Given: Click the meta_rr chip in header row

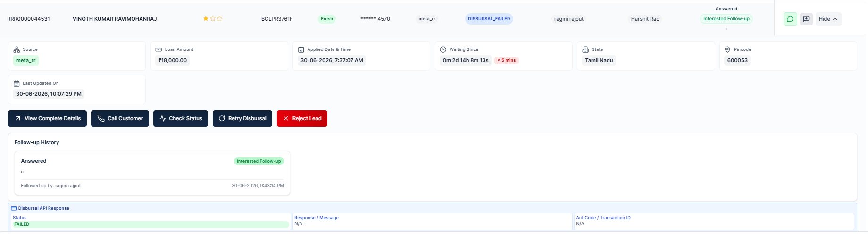Looking at the screenshot, I should click(x=427, y=19).
